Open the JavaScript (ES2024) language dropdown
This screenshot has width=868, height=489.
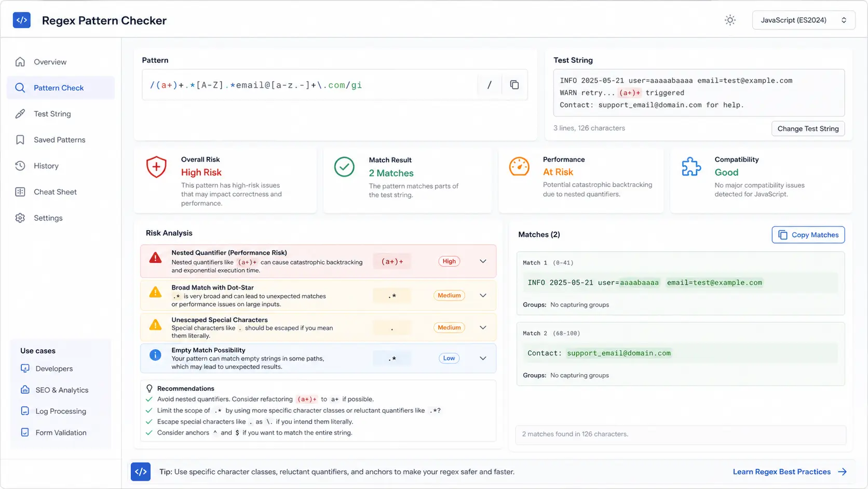point(803,20)
